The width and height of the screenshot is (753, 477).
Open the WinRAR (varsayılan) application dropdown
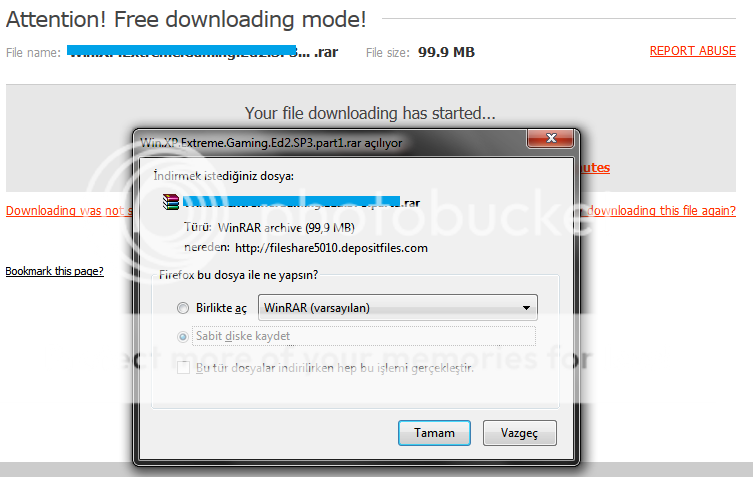[x=398, y=307]
